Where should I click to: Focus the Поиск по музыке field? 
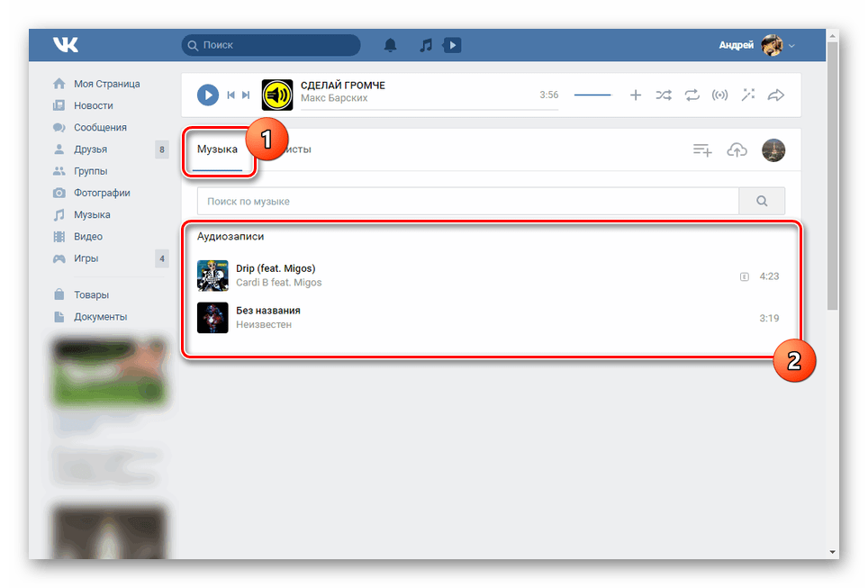[468, 201]
